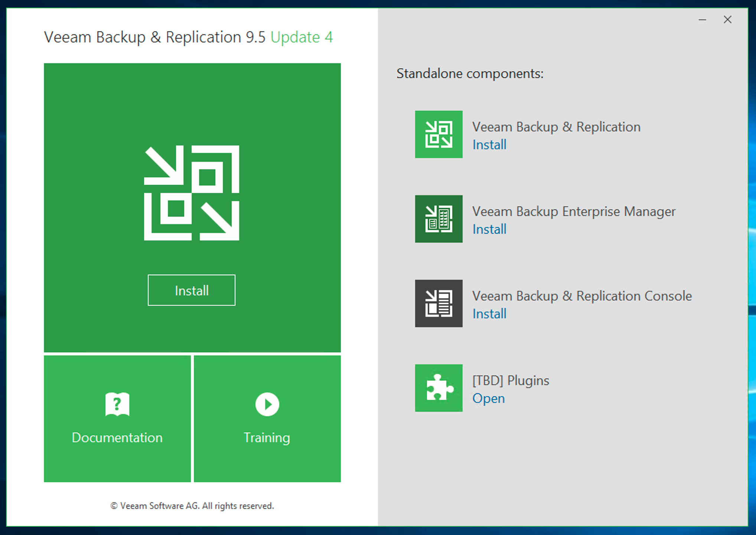Open the Training tile label
Screen dimensions: 756x535
pos(267,437)
